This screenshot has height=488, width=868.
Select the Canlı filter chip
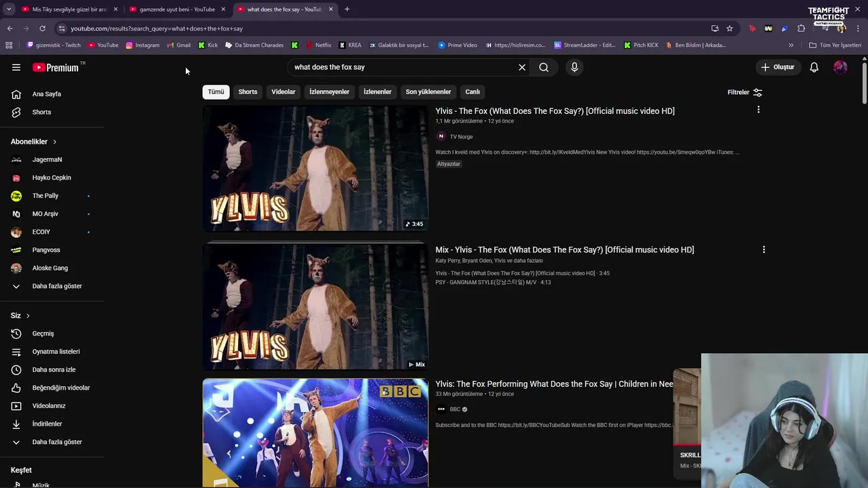pos(473,91)
